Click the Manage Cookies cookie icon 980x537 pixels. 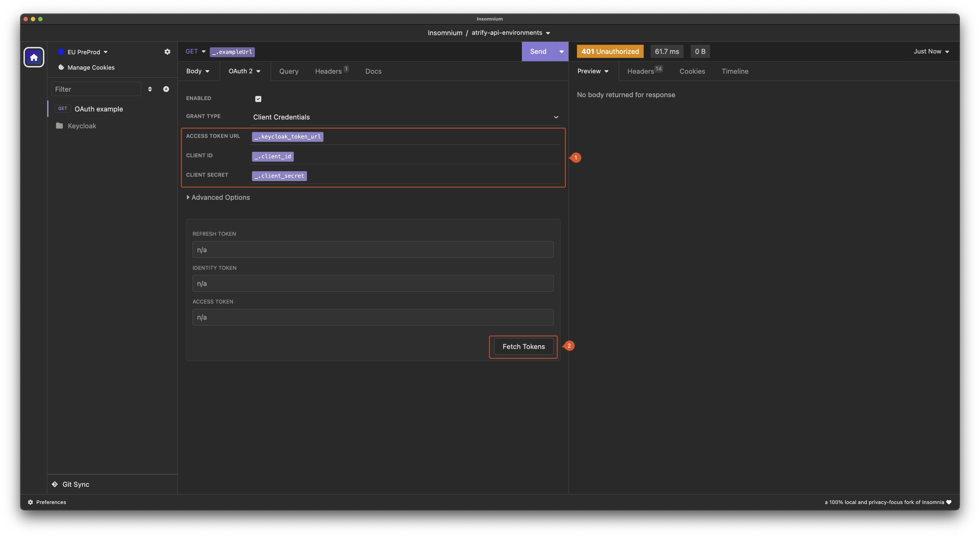[x=61, y=67]
